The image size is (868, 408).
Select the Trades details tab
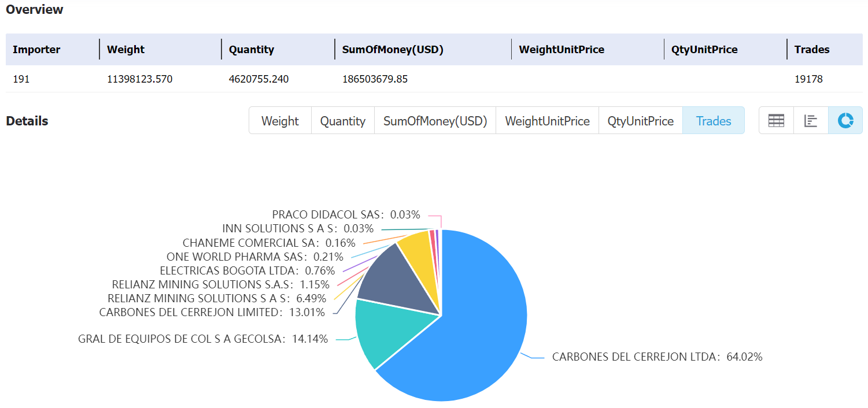click(714, 121)
